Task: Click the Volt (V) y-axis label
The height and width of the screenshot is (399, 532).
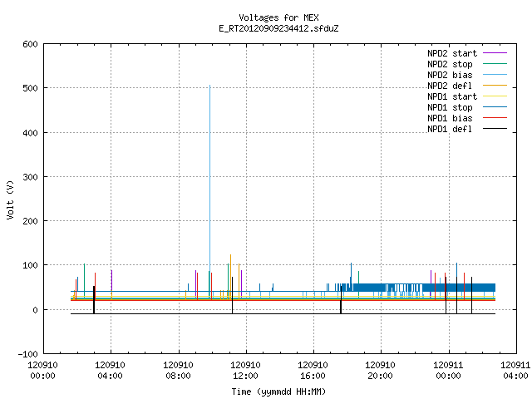Action: pos(10,199)
